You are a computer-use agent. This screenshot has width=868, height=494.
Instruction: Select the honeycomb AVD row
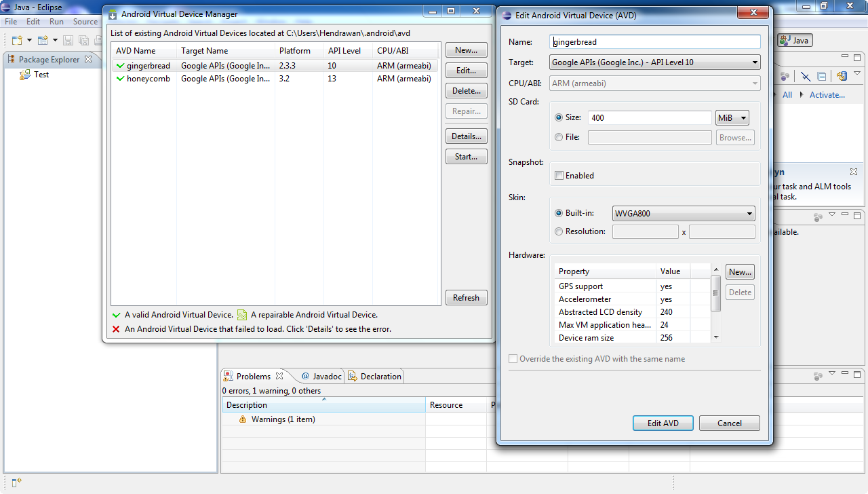click(x=275, y=79)
